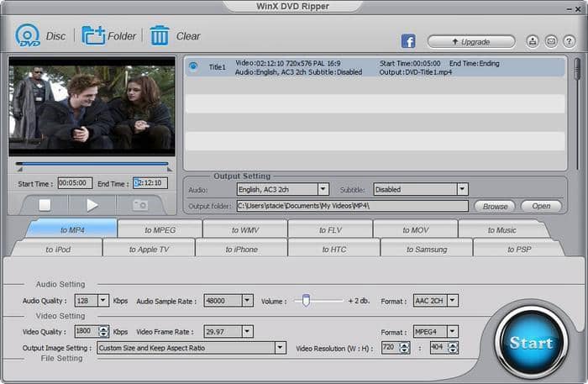This screenshot has height=384, width=588.
Task: Click the mail envelope icon
Action: 551,41
